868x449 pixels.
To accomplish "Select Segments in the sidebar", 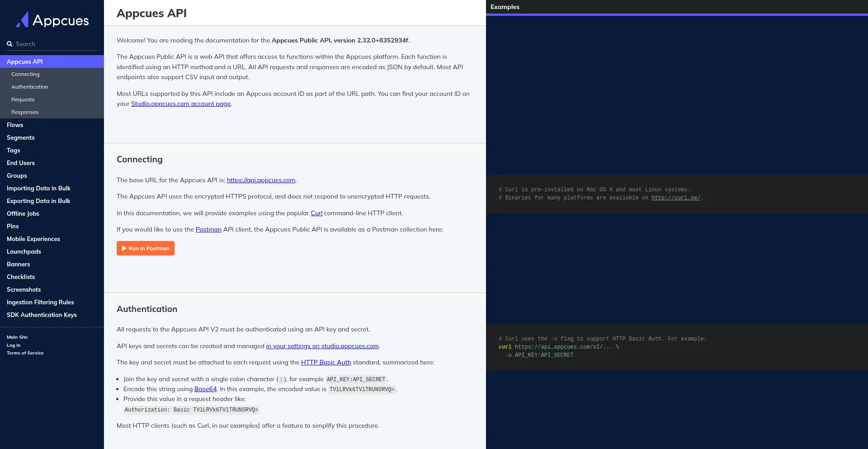I will (x=21, y=137).
